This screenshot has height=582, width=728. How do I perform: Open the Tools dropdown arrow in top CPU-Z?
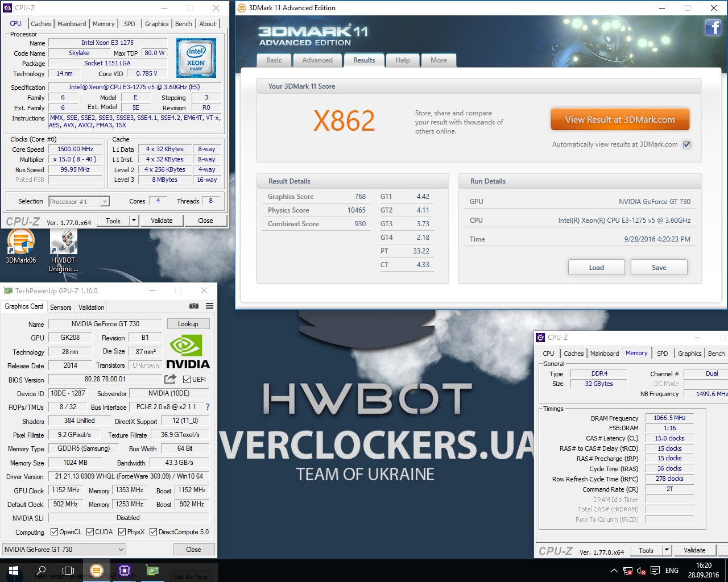(134, 221)
